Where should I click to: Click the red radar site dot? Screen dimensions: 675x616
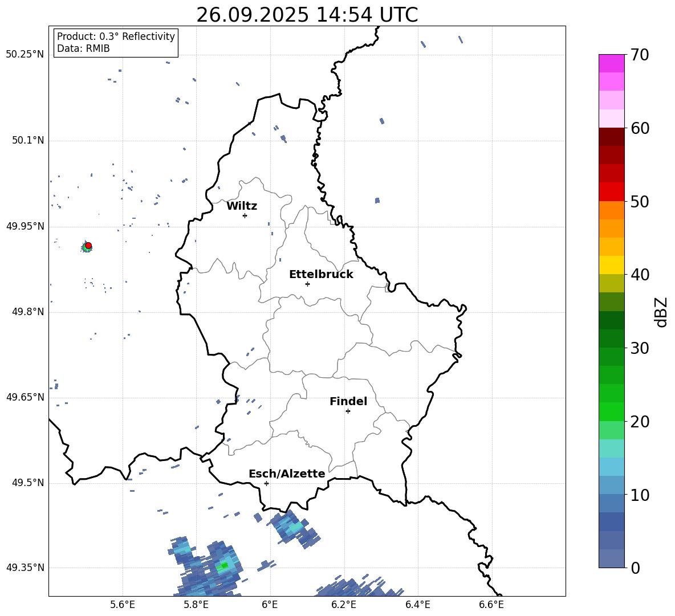tap(88, 245)
